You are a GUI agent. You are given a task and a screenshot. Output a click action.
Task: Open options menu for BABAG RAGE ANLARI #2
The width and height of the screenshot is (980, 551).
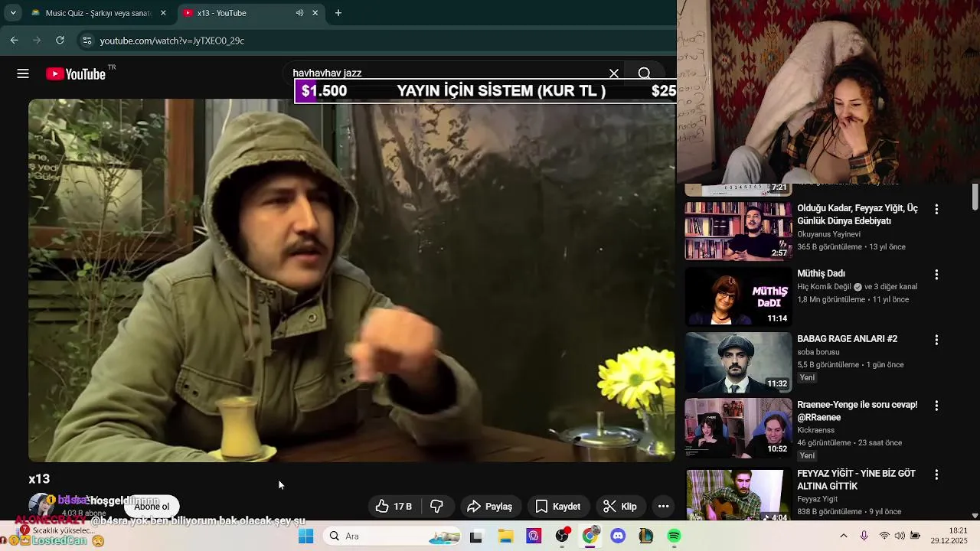tap(936, 340)
